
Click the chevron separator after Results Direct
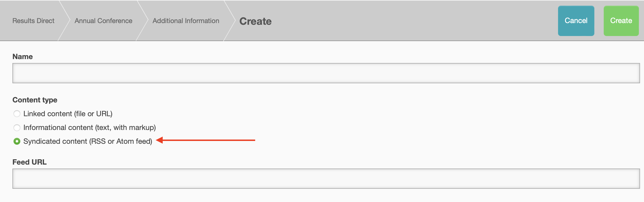click(x=65, y=21)
